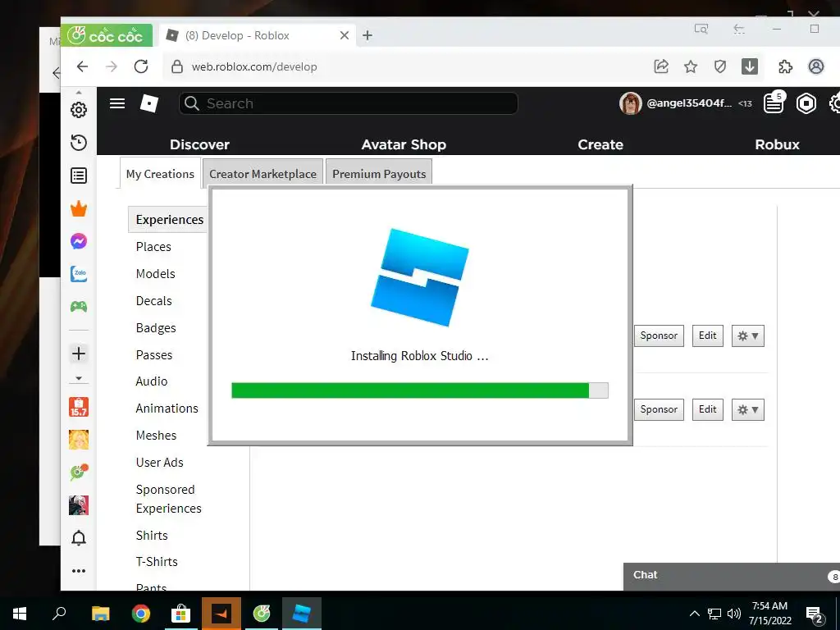Click the installation progress bar
The height and width of the screenshot is (630, 840).
[x=419, y=390]
